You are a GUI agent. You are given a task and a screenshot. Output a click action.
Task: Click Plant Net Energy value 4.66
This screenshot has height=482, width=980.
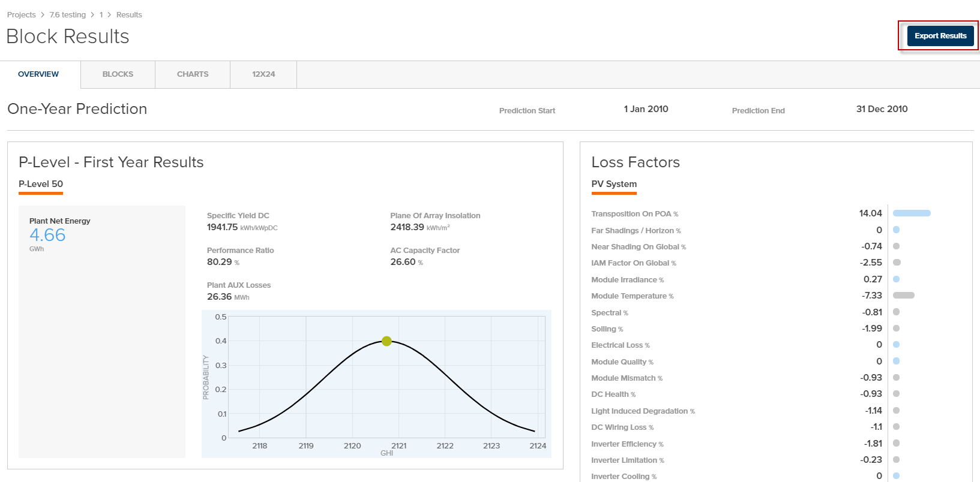coord(47,235)
